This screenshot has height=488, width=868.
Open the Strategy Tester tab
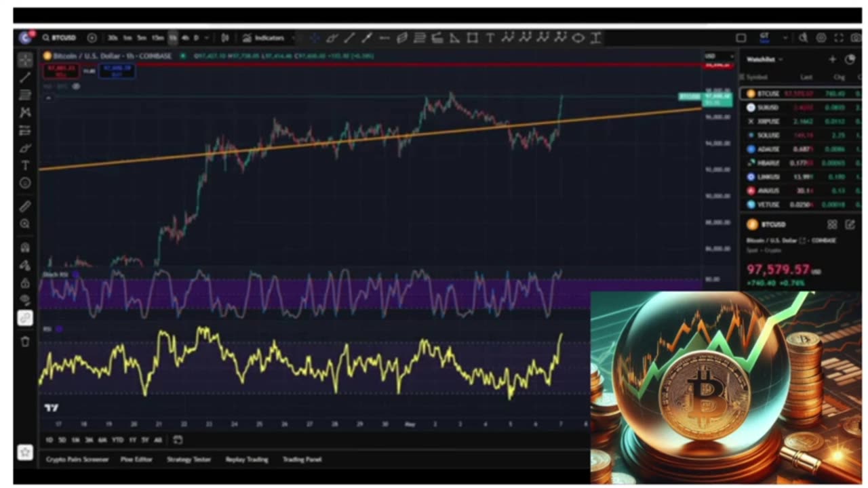click(x=189, y=460)
